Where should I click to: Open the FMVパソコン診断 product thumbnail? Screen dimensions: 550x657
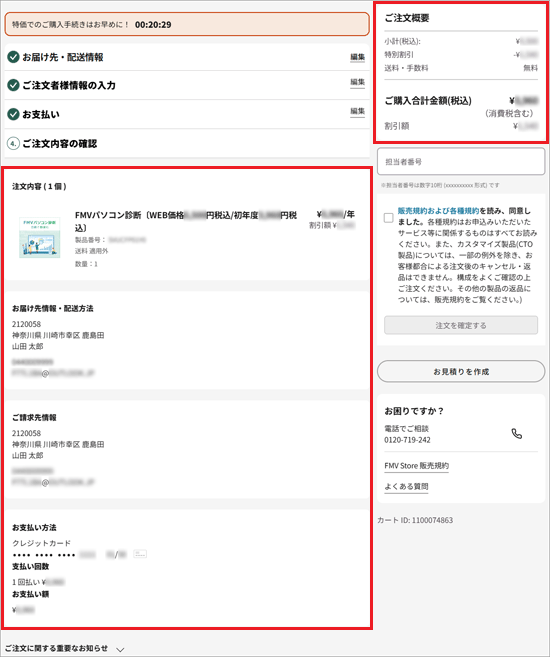point(40,237)
